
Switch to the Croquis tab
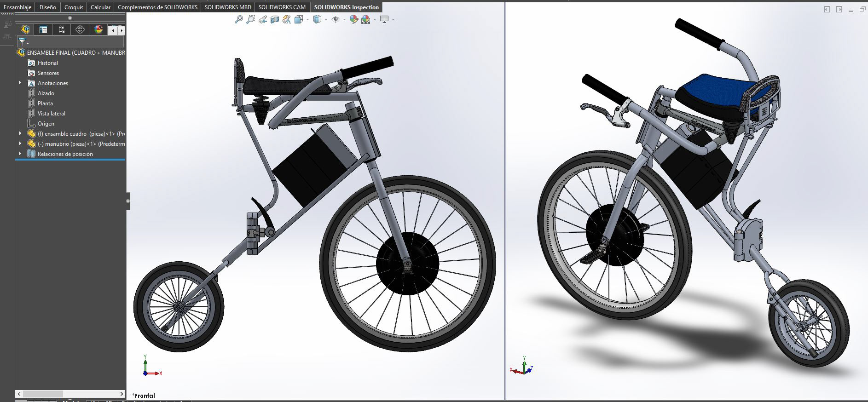coord(74,7)
